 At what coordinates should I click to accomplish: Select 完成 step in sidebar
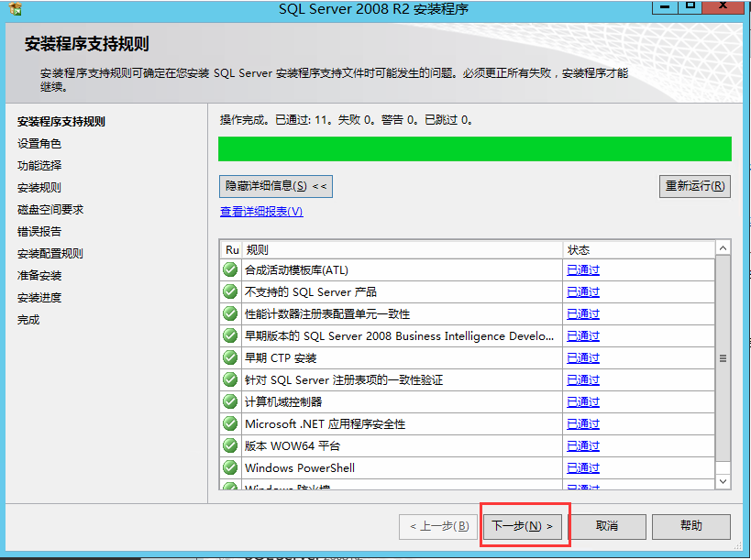[x=28, y=320]
